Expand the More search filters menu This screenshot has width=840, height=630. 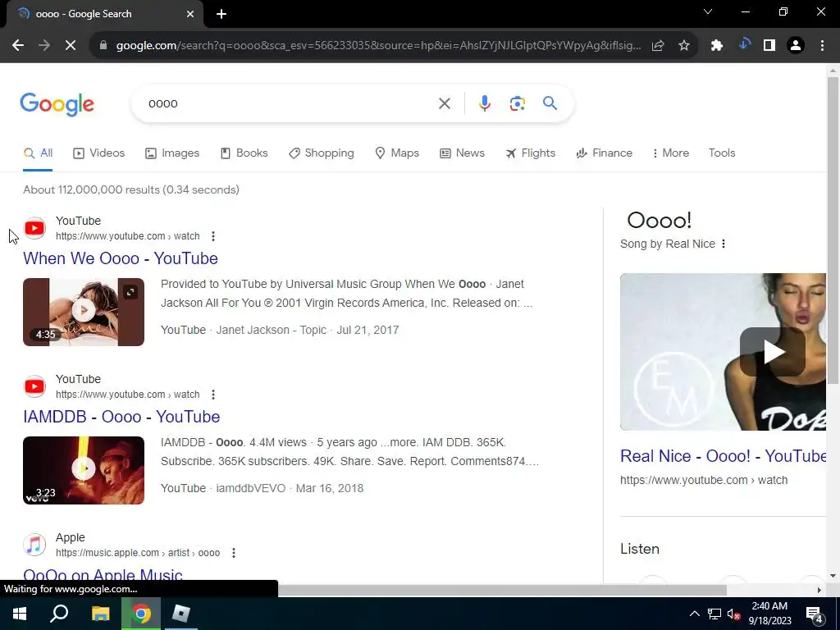click(671, 153)
